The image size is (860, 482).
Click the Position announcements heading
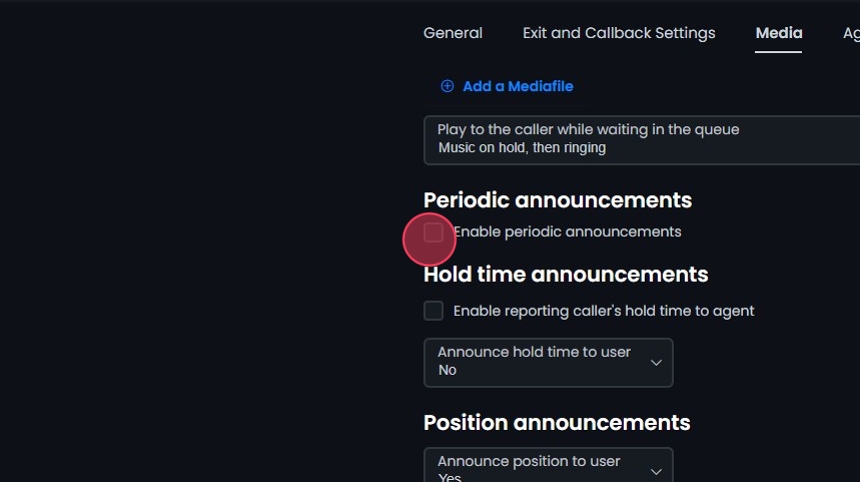[556, 422]
